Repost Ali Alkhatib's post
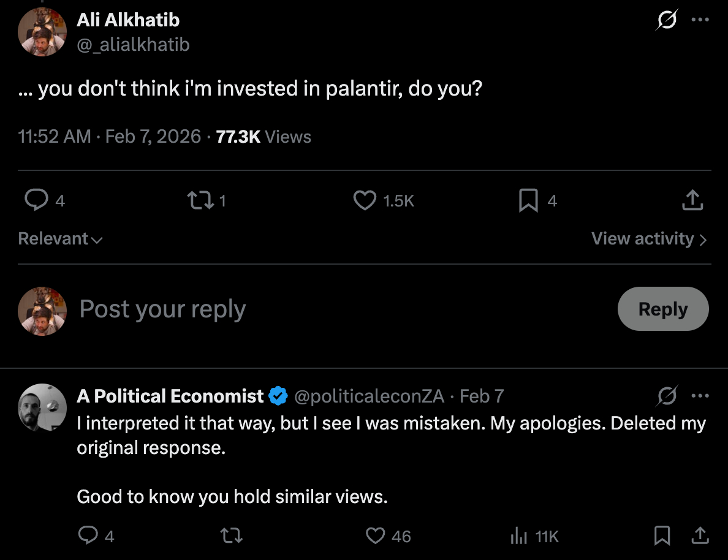Viewport: 728px width, 560px height. tap(199, 200)
